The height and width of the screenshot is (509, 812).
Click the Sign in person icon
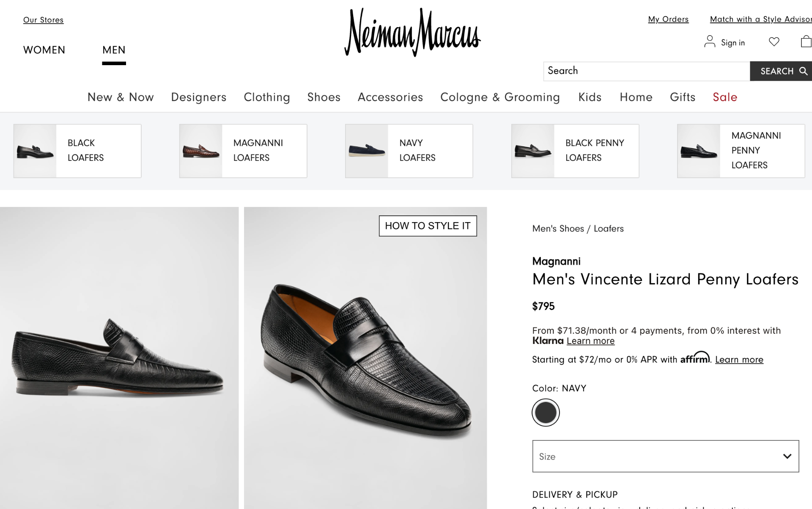(710, 41)
